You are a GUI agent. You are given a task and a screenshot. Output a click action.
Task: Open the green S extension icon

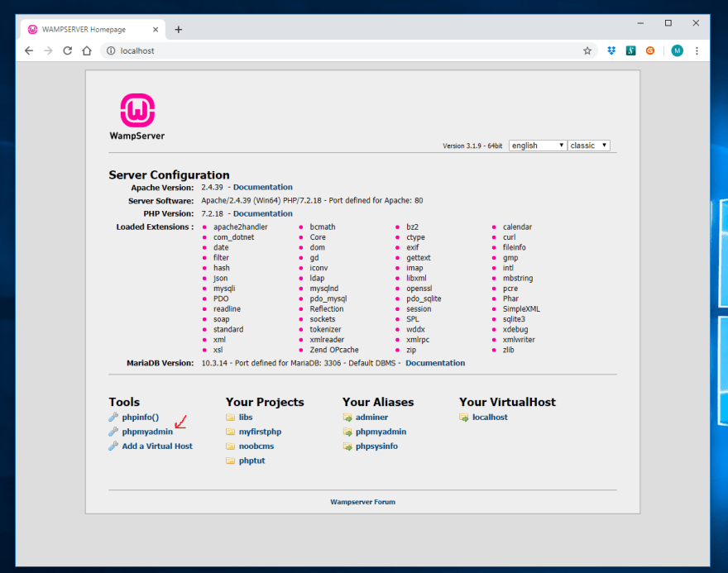pos(630,50)
